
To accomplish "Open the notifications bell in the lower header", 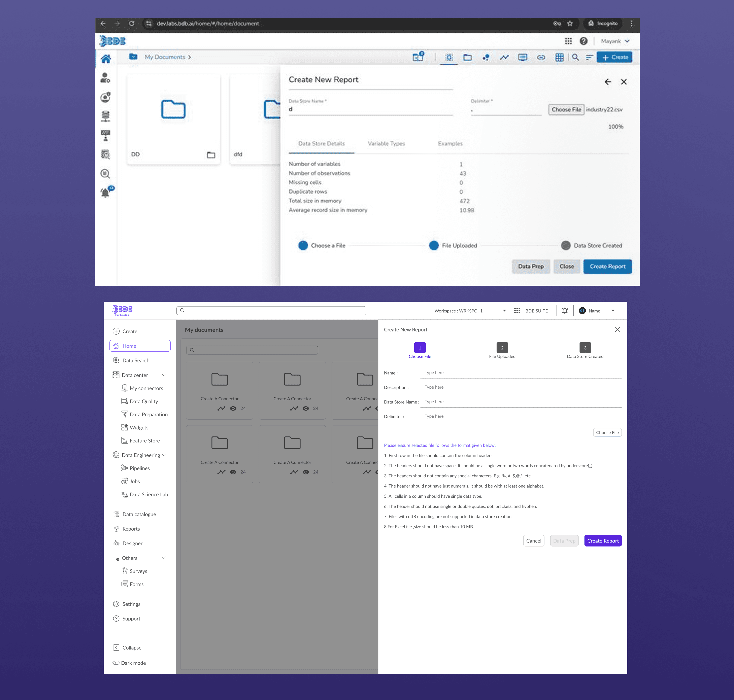I will click(x=565, y=310).
